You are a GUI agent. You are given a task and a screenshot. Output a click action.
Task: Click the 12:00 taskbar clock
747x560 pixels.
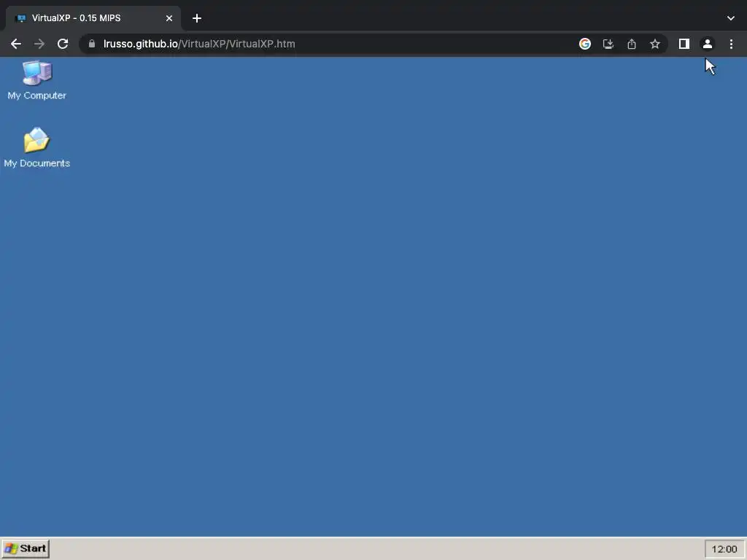(x=724, y=549)
